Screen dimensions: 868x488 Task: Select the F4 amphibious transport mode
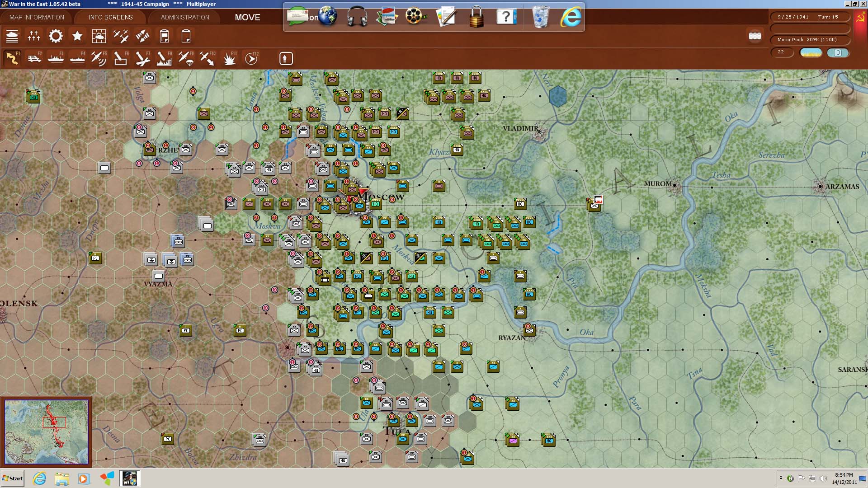[x=77, y=59]
